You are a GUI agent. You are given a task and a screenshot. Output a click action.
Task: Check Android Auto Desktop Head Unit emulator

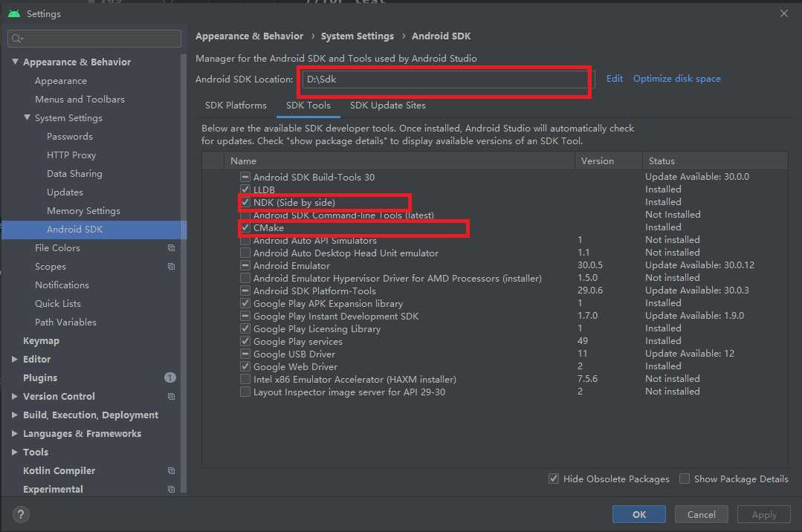pos(245,253)
